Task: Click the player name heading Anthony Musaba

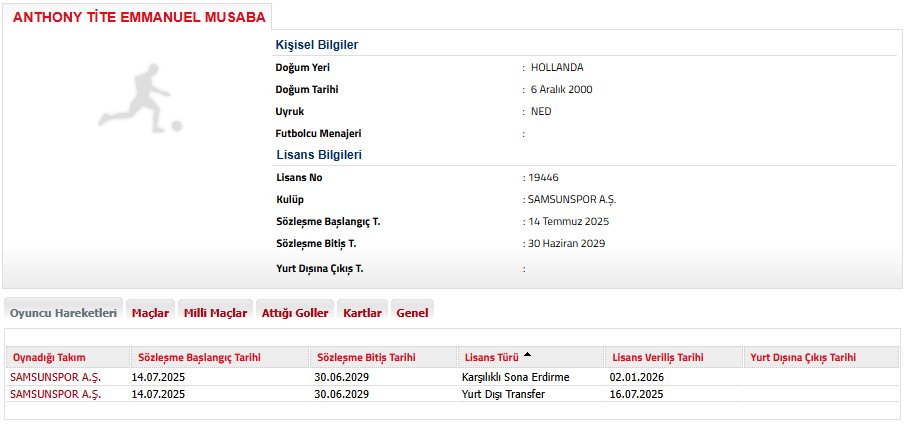Action: pos(139,17)
